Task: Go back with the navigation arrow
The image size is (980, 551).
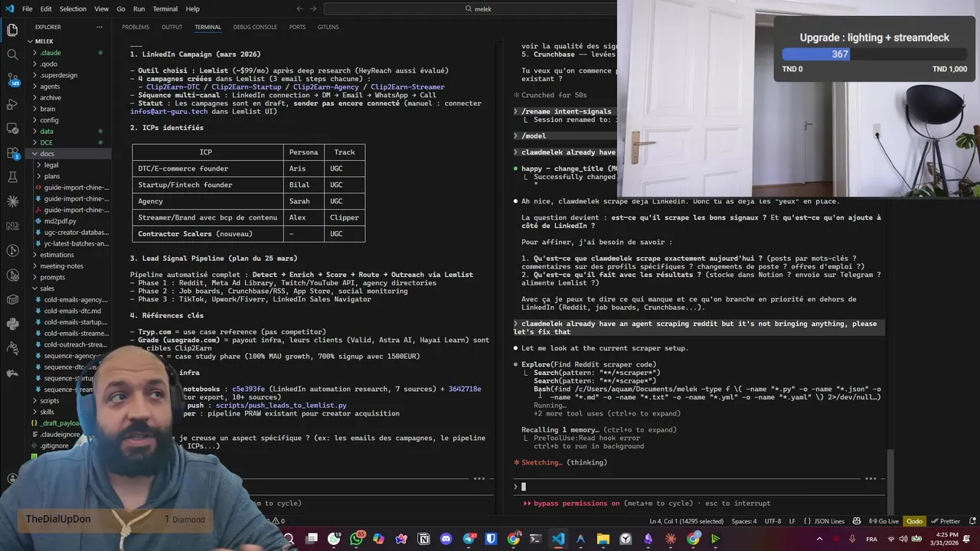Action: tap(299, 8)
